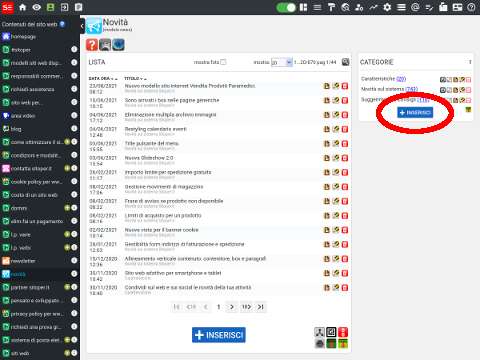
Task: Open 'costo di un sito web' sidebar item
Action: [x=34, y=195]
